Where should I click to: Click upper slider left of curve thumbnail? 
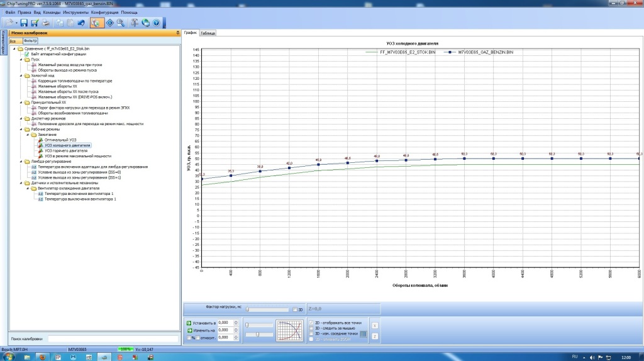coord(258,325)
